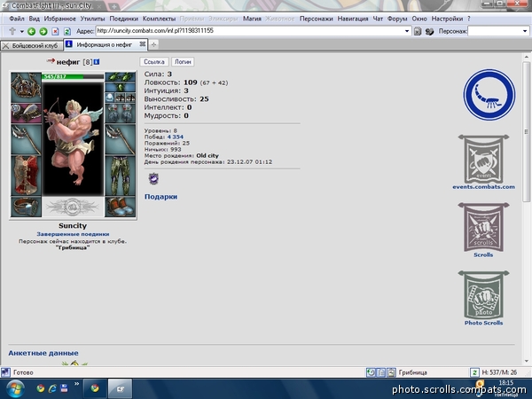Open the Персонаж combo box dropdown
Image resolution: width=532 pixels, height=399 pixels.
(x=525, y=31)
